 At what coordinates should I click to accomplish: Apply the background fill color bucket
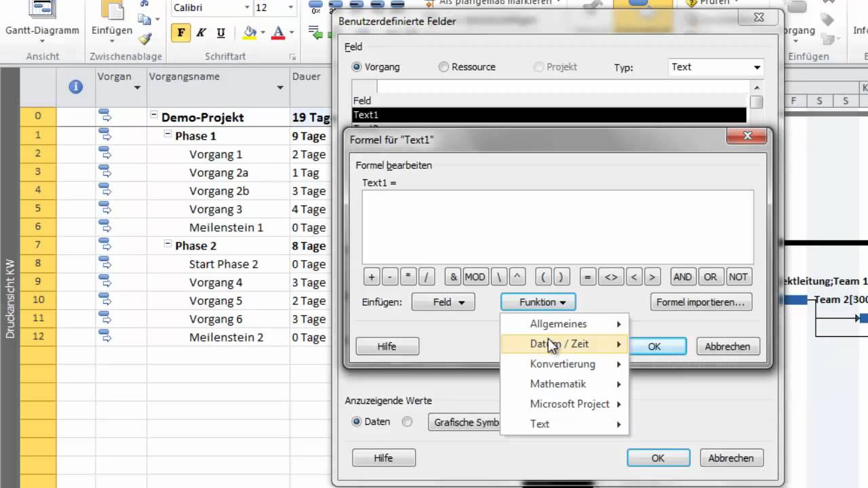[x=250, y=33]
